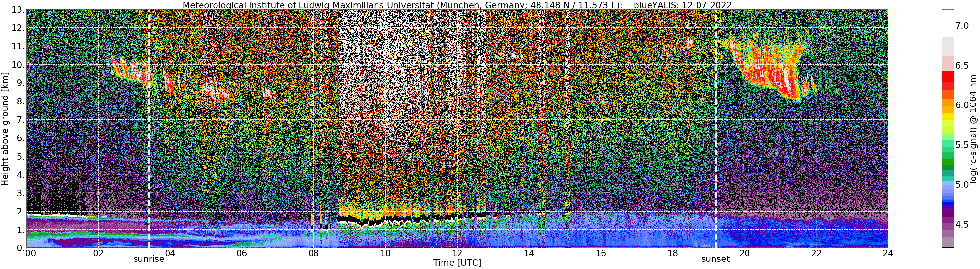Click the '20' tick label on time axis
This screenshot has height=269, width=980.
744,253
